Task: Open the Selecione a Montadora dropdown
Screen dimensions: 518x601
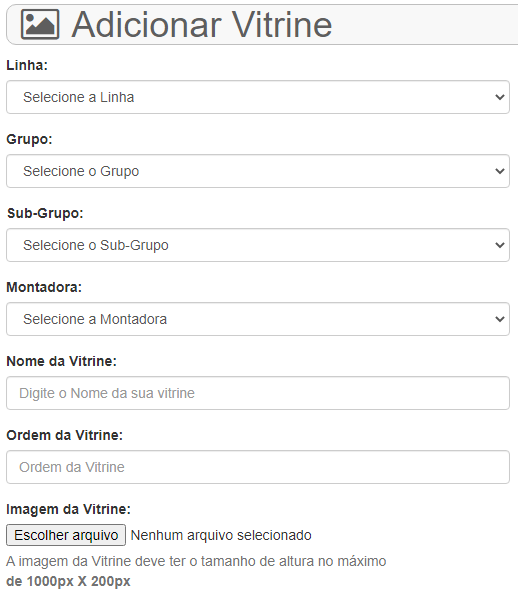Action: point(258,319)
